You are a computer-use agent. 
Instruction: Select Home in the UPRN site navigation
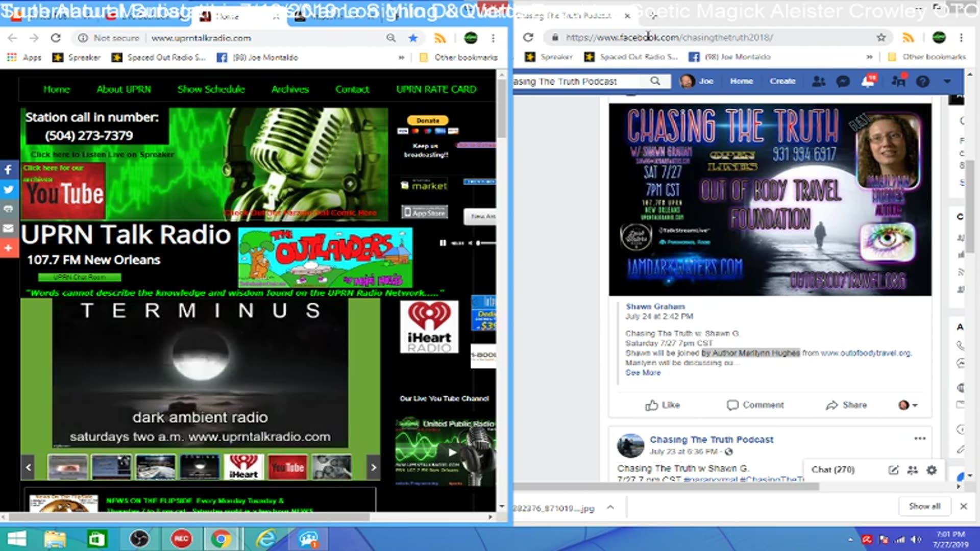[x=56, y=89]
